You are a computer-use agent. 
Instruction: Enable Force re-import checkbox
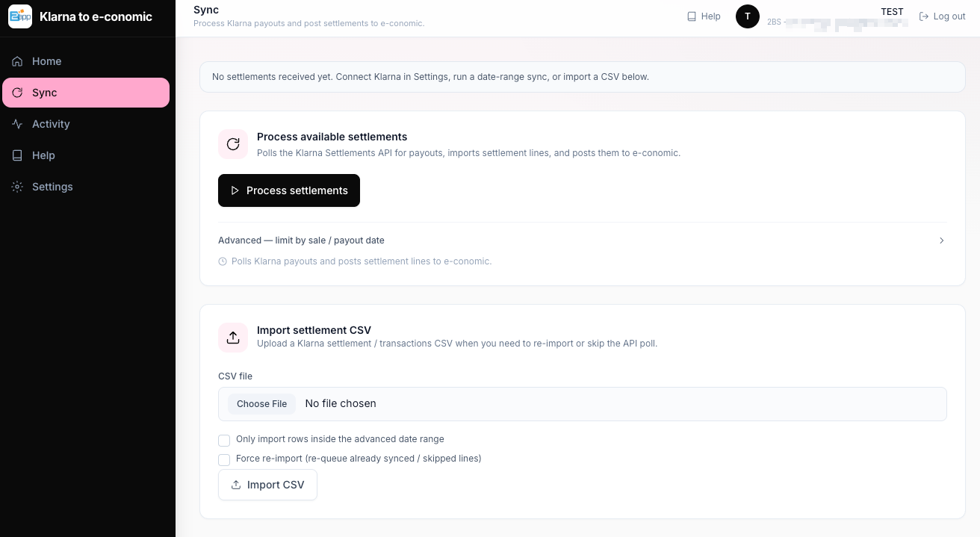[224, 459]
